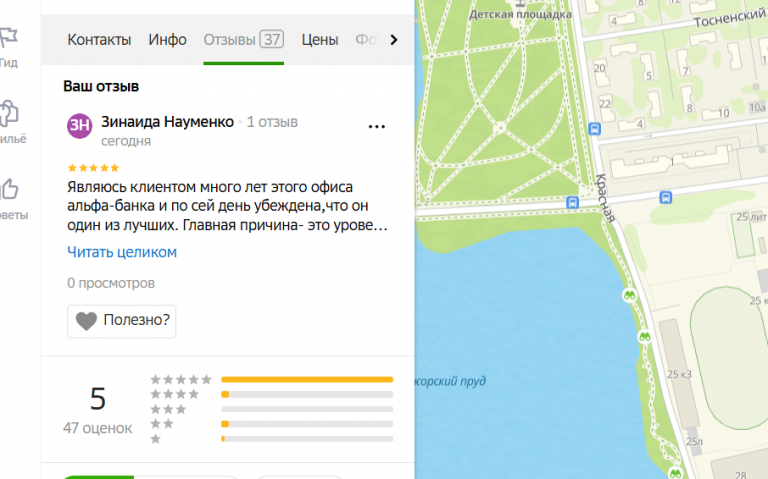Click the middle binoculars viewpoint marker on the map
Viewport: 768px width, 479px height.
645,337
